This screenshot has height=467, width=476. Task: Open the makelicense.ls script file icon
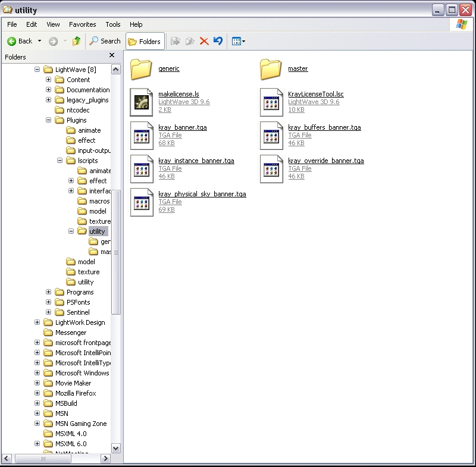(x=142, y=102)
